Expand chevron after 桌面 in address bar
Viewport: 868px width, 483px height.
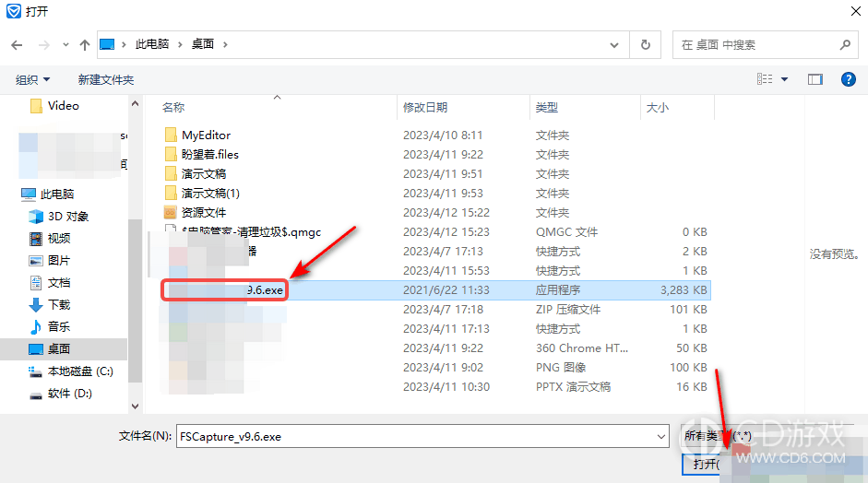225,44
